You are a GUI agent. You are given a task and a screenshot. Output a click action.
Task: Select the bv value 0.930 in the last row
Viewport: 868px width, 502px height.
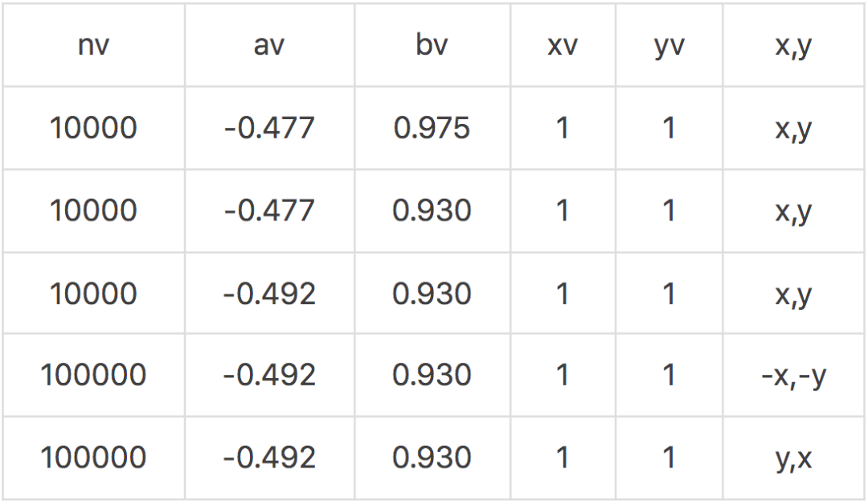point(432,458)
